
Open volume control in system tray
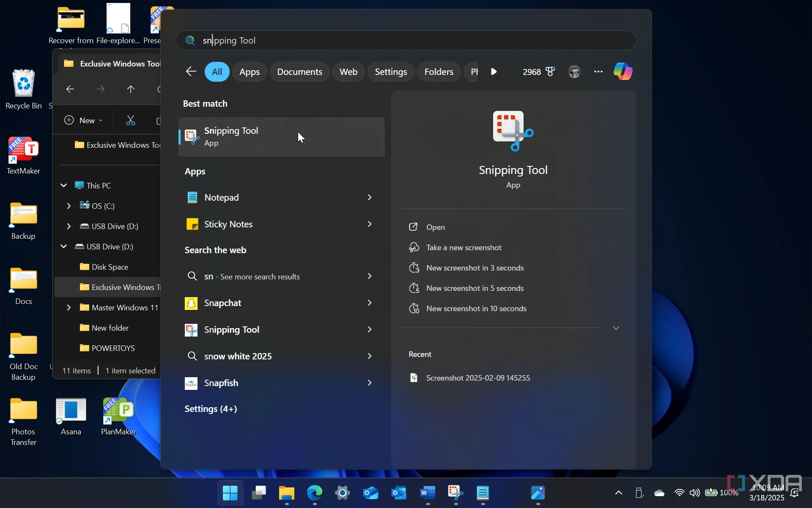click(x=694, y=493)
